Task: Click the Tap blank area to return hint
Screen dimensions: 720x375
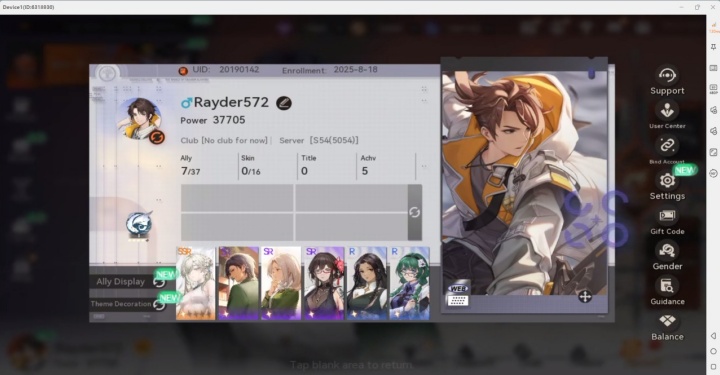Action: point(351,365)
